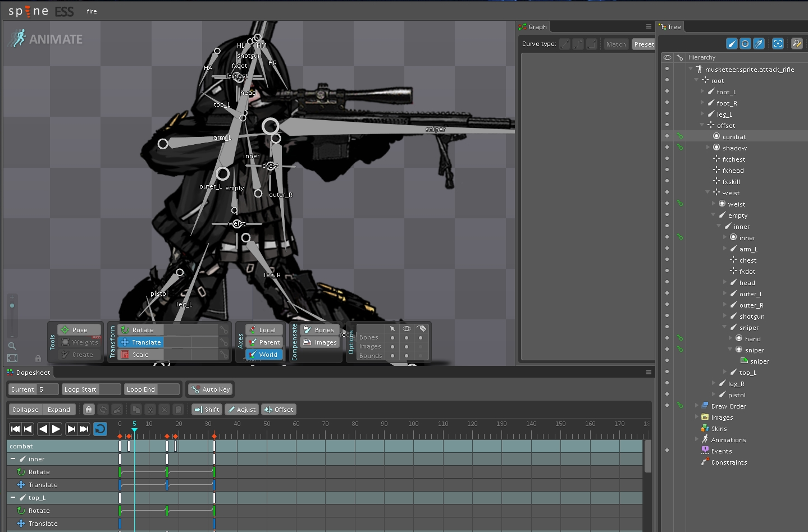Image resolution: width=808 pixels, height=532 pixels.
Task: Open the Dopesheet panel menu icon
Action: point(649,372)
